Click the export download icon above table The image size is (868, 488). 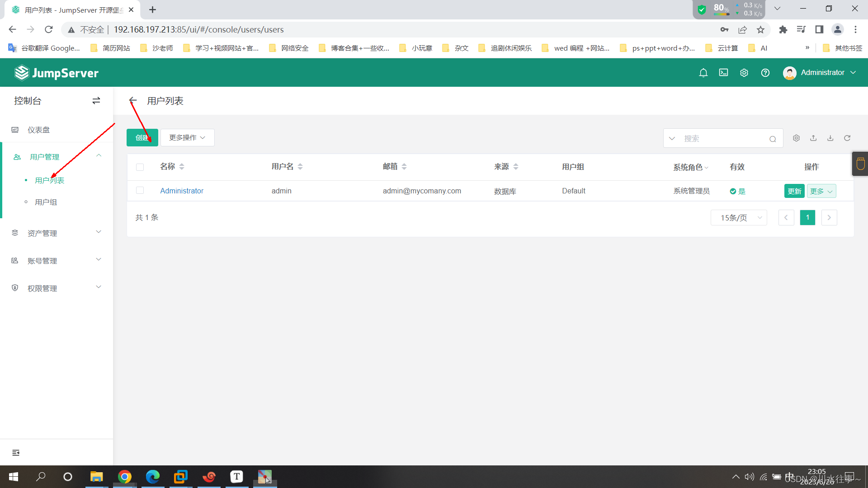pyautogui.click(x=830, y=138)
